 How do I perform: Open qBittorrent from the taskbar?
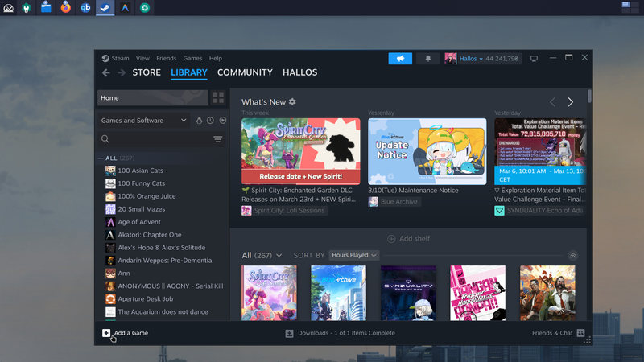coord(85,7)
